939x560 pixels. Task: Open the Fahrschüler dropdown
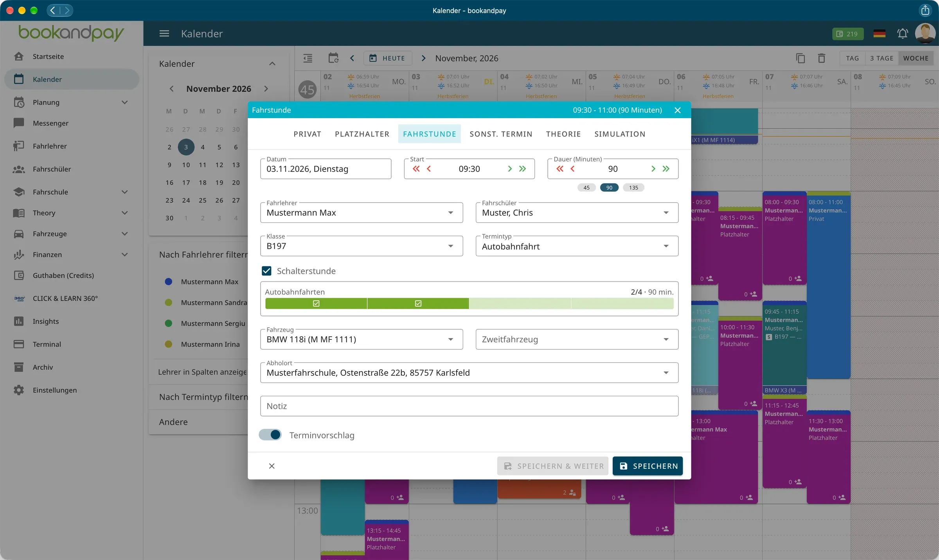pos(577,213)
